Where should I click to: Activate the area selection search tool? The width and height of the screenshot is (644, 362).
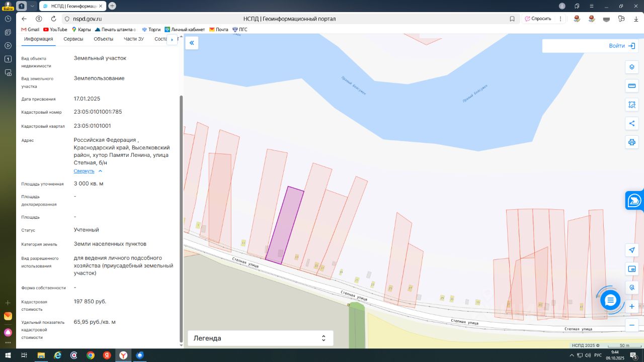[x=632, y=105]
